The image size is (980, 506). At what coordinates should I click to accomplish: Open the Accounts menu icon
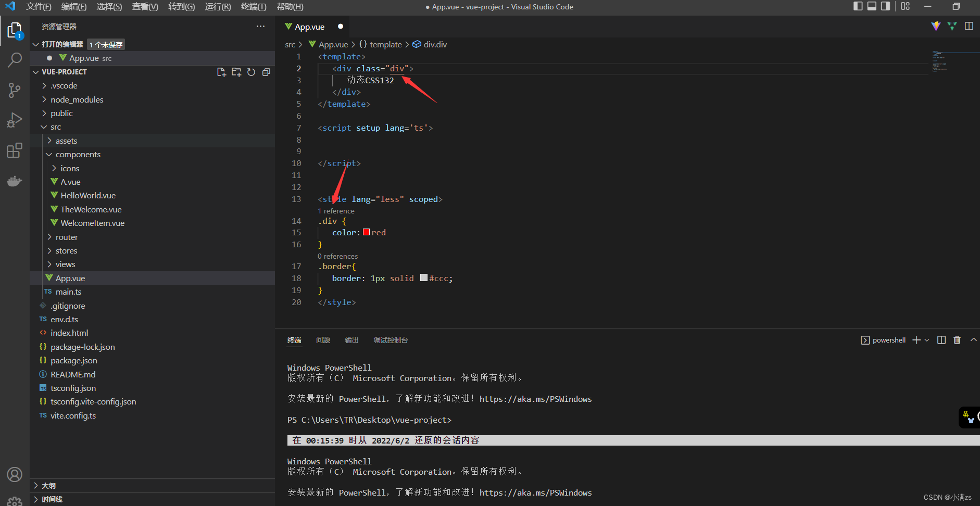pyautogui.click(x=15, y=474)
